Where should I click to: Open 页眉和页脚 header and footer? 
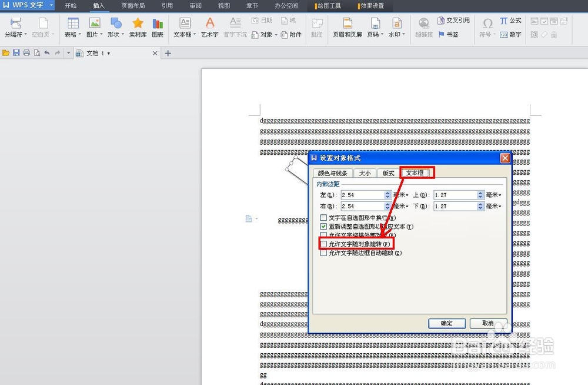click(348, 24)
